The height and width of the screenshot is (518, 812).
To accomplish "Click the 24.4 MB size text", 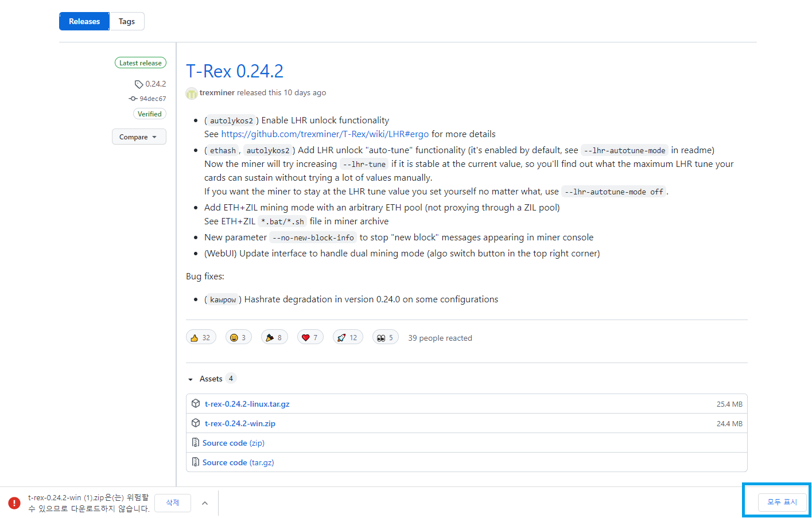I will tap(729, 424).
